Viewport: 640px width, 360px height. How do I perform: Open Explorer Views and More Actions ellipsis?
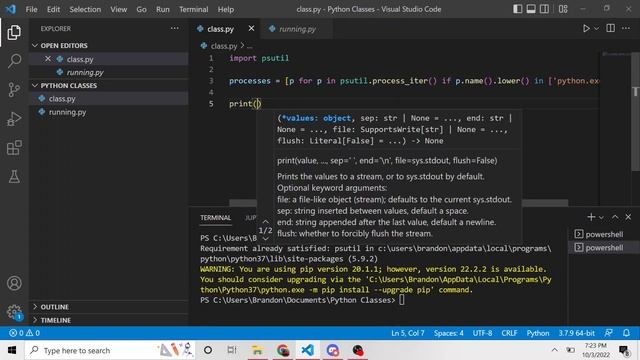(175, 28)
